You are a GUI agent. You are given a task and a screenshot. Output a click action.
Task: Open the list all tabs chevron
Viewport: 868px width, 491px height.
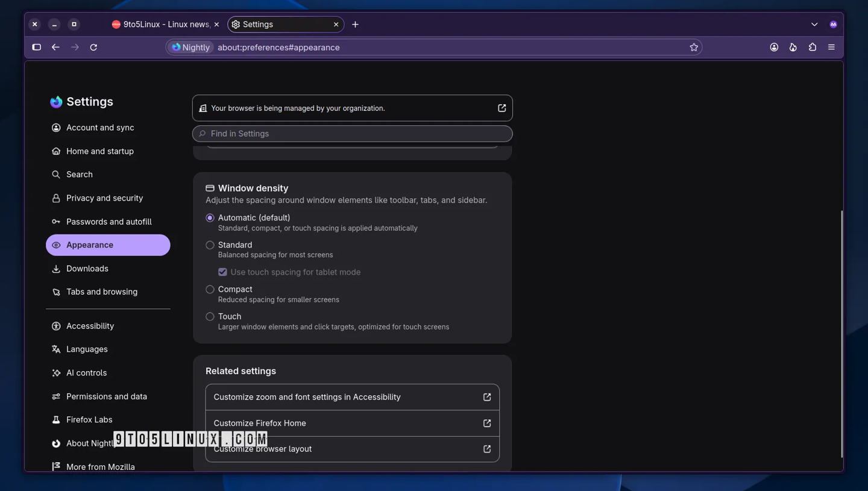(x=814, y=24)
